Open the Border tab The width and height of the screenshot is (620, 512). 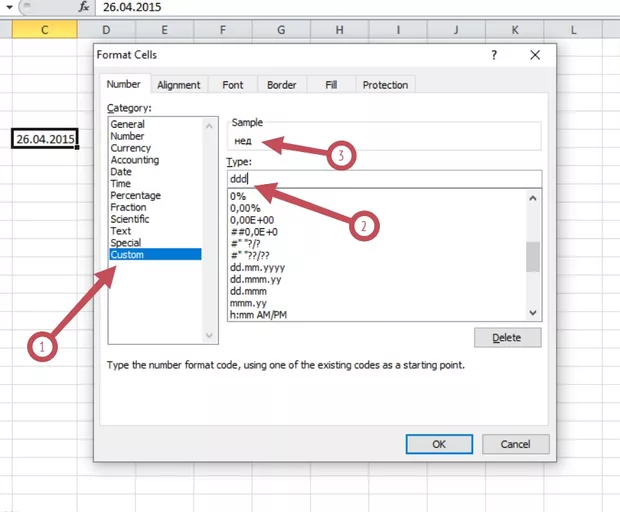[282, 85]
